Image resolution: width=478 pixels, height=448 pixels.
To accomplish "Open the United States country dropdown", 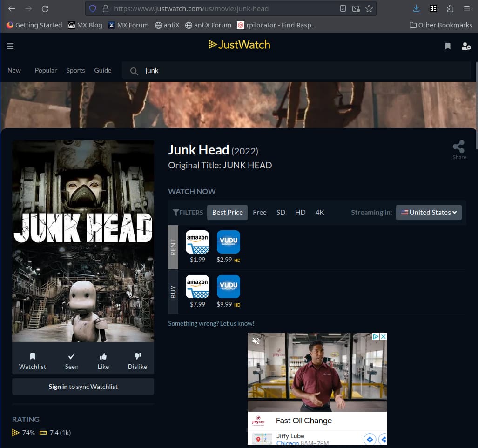I will point(429,213).
